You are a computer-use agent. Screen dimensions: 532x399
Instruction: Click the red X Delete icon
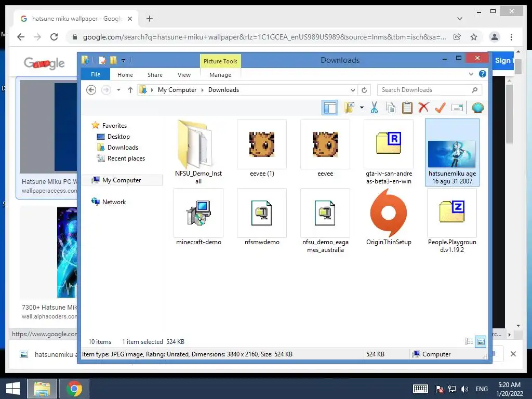(x=423, y=108)
